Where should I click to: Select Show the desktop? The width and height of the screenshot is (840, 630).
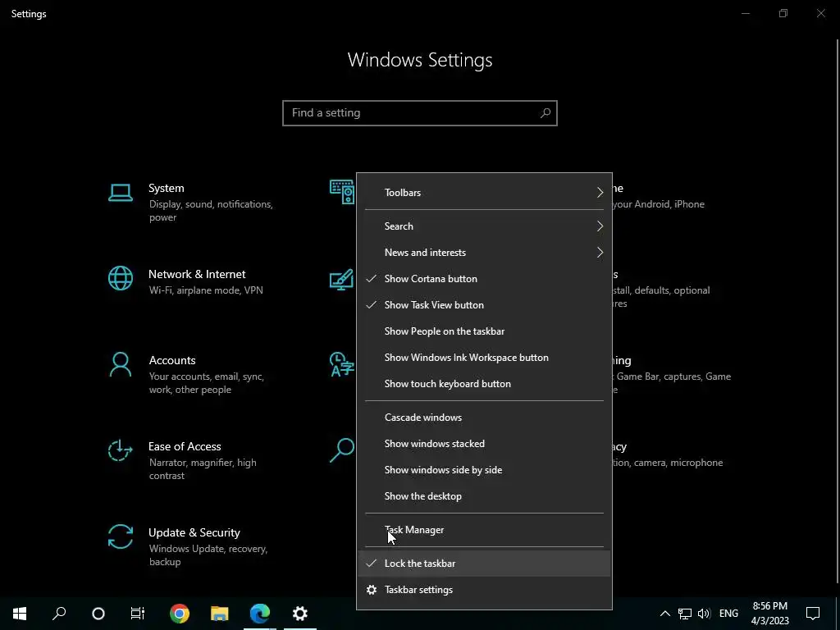(x=484, y=496)
